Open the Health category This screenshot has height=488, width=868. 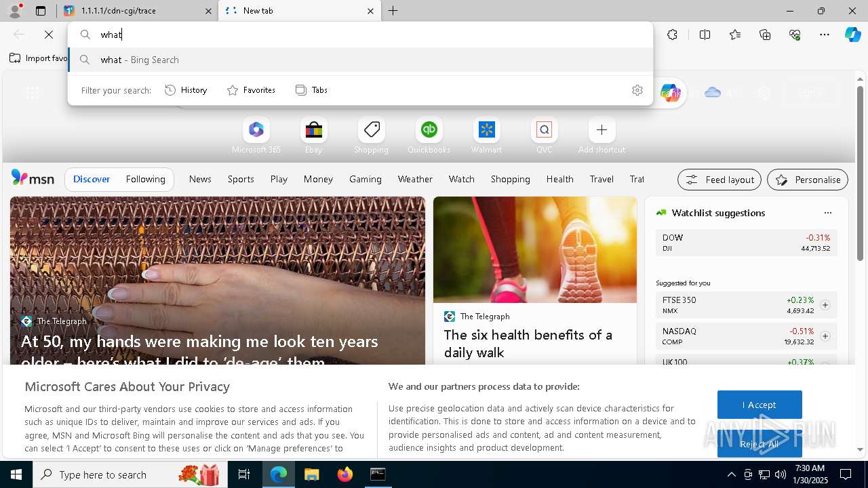pyautogui.click(x=559, y=179)
